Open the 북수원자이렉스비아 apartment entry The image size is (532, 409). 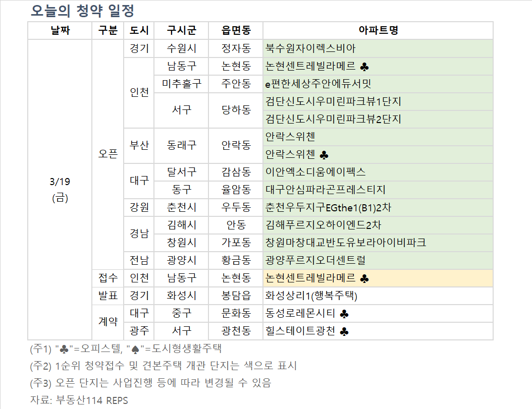click(x=310, y=48)
